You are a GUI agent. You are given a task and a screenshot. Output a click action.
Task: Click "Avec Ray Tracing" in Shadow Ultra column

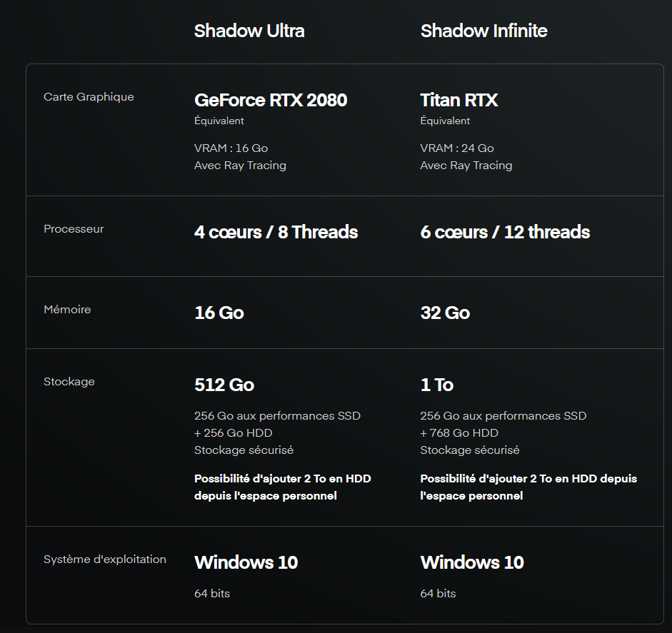click(x=240, y=166)
